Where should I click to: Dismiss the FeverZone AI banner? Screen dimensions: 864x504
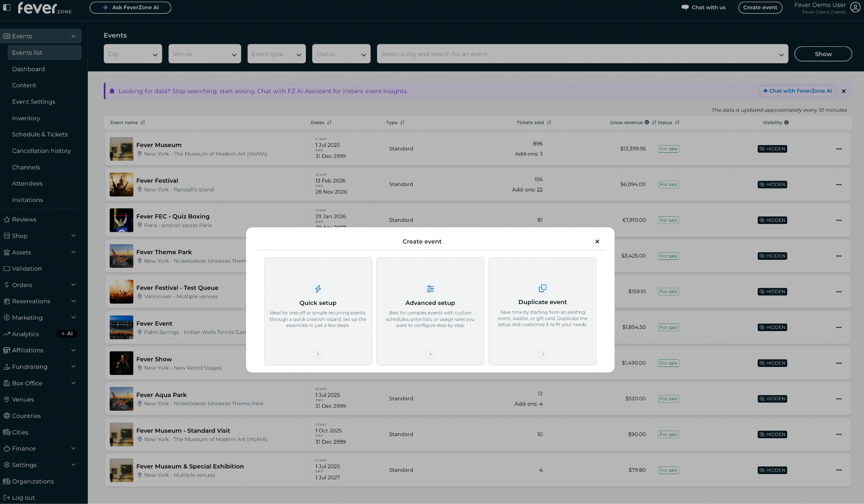(x=844, y=91)
